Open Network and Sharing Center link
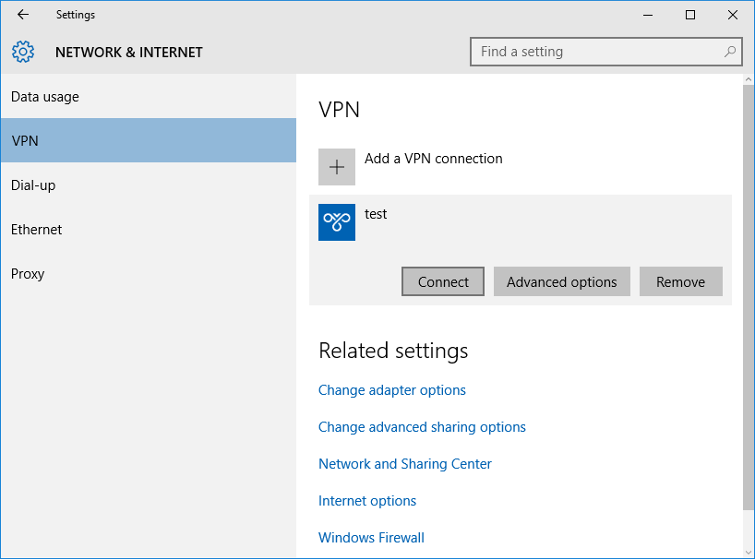Viewport: 755px width, 560px height. point(405,464)
